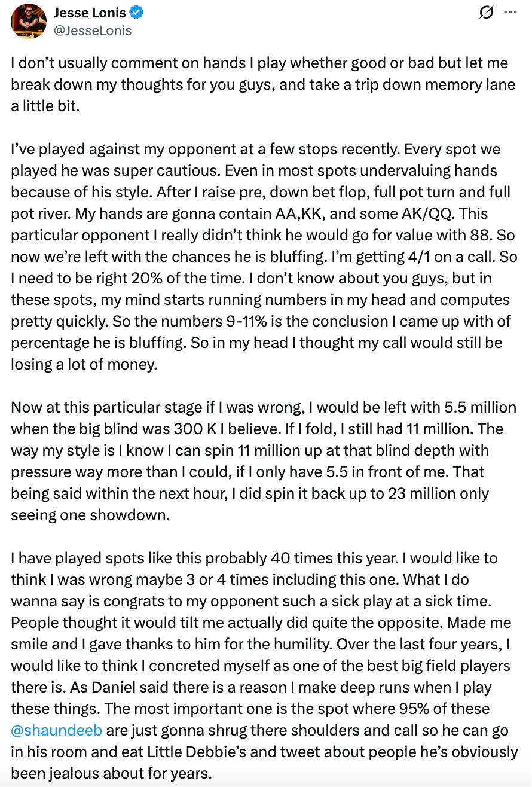Click the Grok slashed-circle icon
The height and width of the screenshot is (787, 532).
point(487,12)
